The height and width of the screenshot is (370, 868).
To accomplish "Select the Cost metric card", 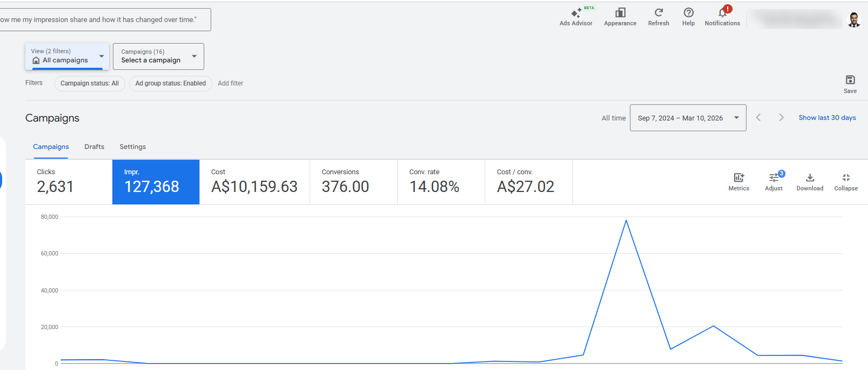I will 255,182.
